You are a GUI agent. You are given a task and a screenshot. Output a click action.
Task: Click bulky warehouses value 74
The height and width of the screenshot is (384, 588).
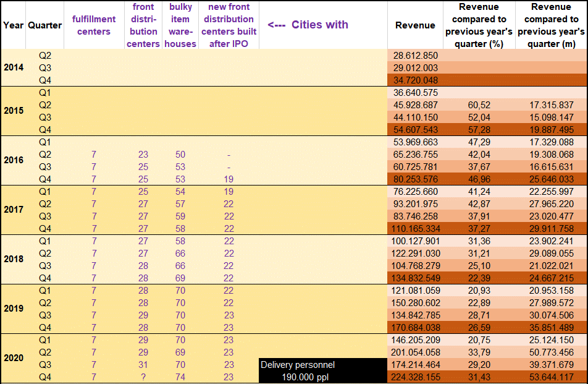click(180, 377)
